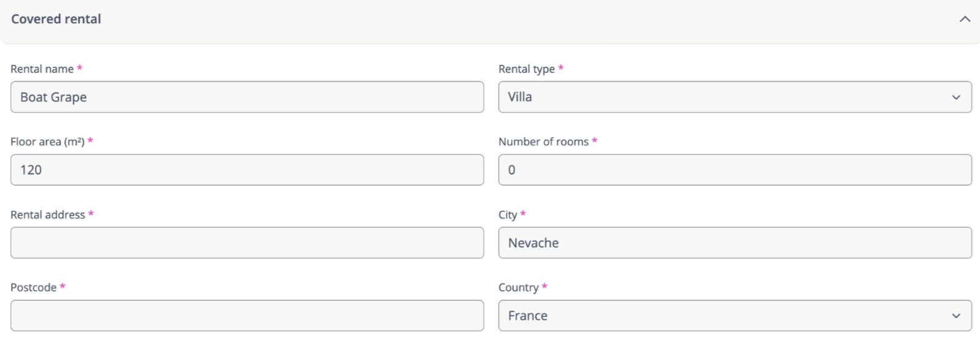Click the Country dropdown arrow icon

coord(956,316)
